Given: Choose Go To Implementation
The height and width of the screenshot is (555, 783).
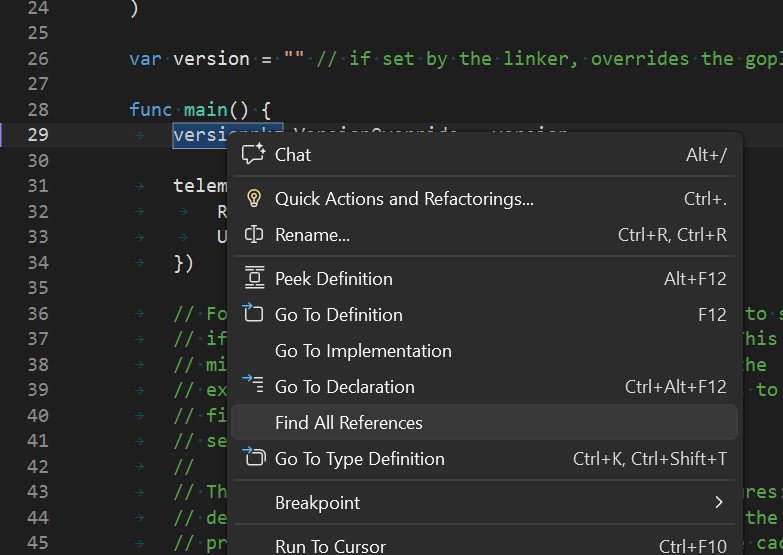Looking at the screenshot, I should pos(484,351).
